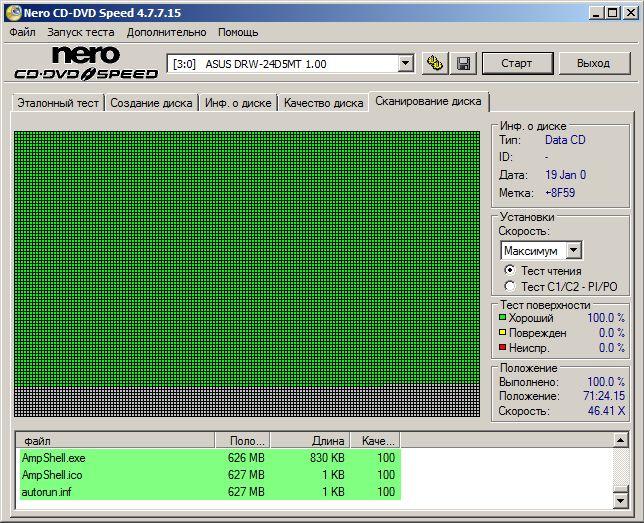Screen dimensions: 644x523
Task: Click the +8F59 label value
Action: click(560, 193)
